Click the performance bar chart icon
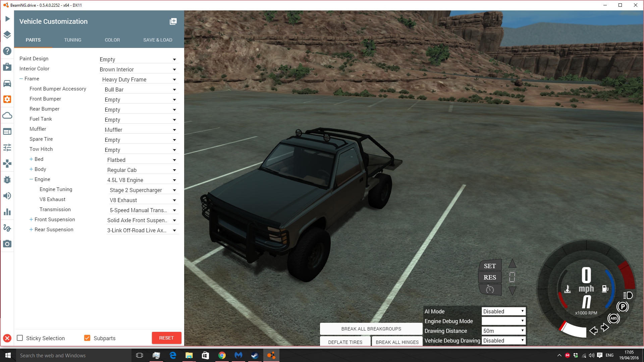Image resolution: width=644 pixels, height=362 pixels. coord(7,212)
